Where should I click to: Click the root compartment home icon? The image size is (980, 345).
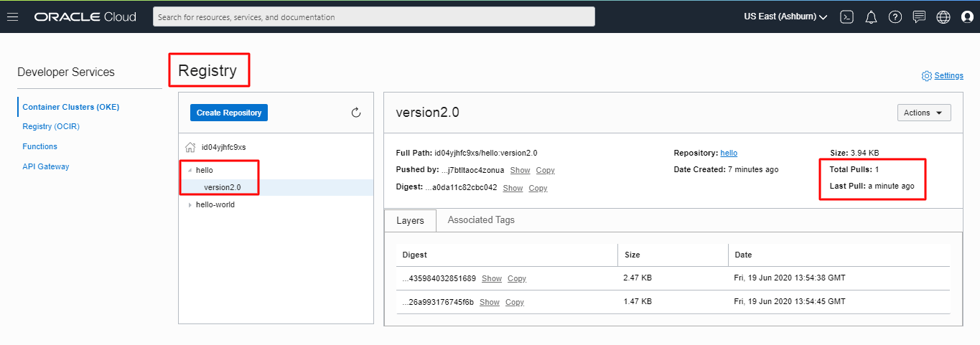190,147
